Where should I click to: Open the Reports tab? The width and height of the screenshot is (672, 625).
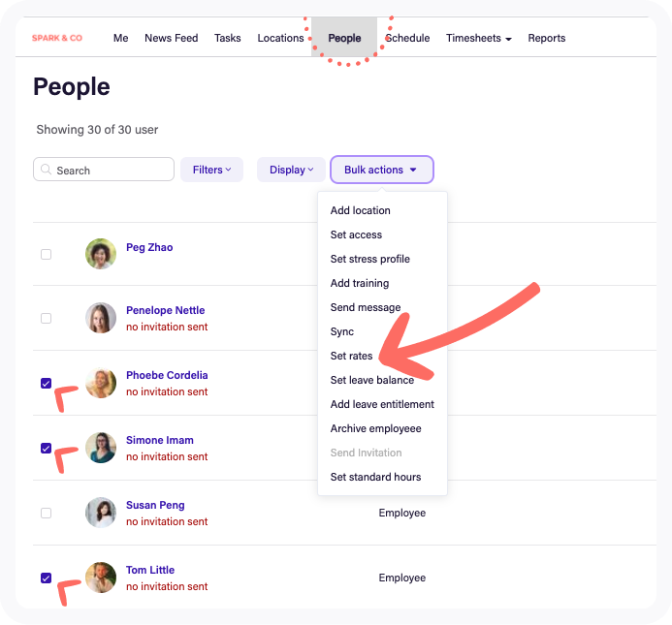point(547,38)
